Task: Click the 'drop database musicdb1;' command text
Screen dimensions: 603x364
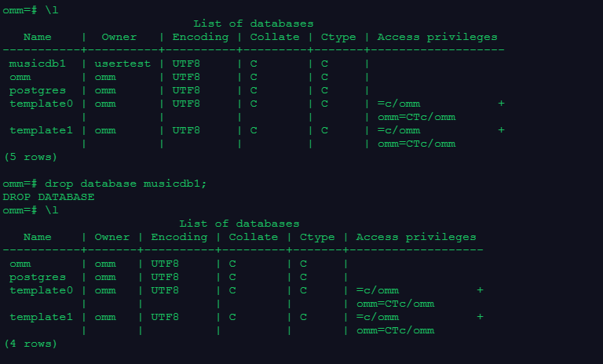Action: click(x=126, y=184)
